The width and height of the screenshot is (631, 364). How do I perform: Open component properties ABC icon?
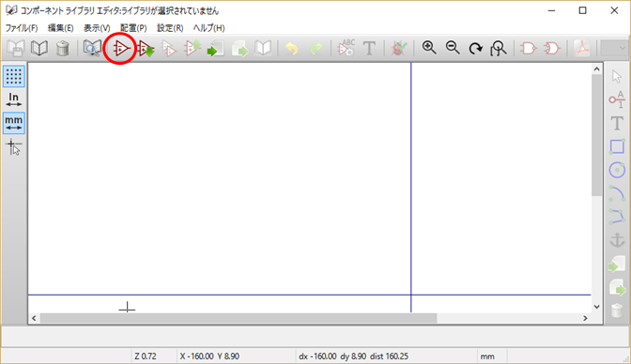coord(346,48)
